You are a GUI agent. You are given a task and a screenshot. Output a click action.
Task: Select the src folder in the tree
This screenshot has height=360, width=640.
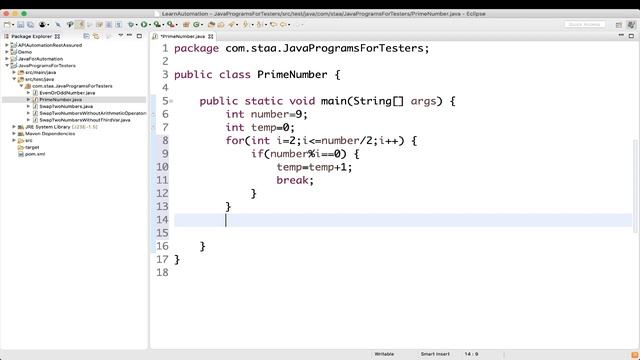click(28, 140)
